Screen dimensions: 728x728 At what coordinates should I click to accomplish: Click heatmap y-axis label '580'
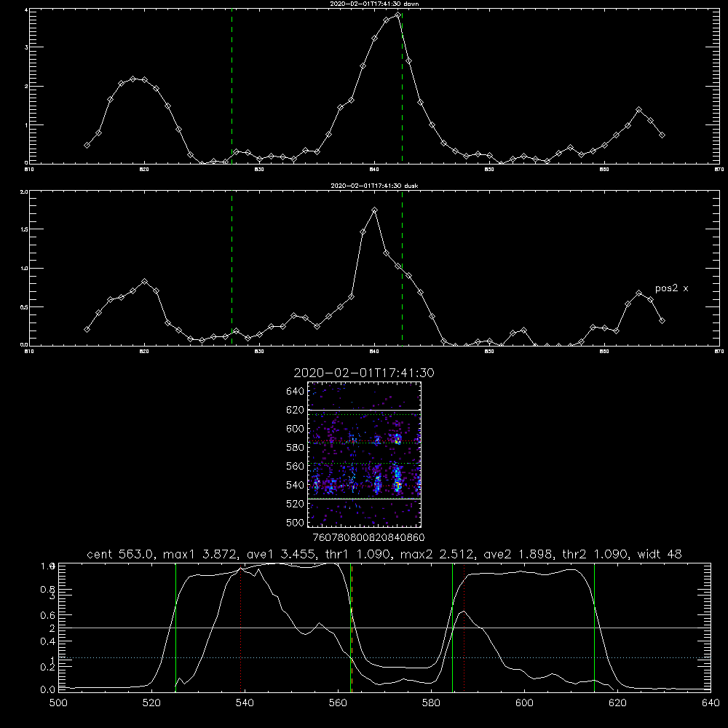click(295, 448)
